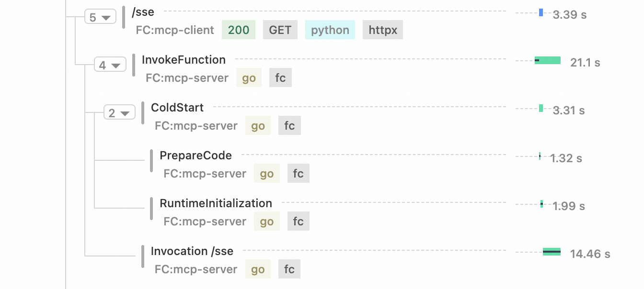Screen dimensions: 644x289
Task: Click the python language tag
Action: (x=330, y=30)
